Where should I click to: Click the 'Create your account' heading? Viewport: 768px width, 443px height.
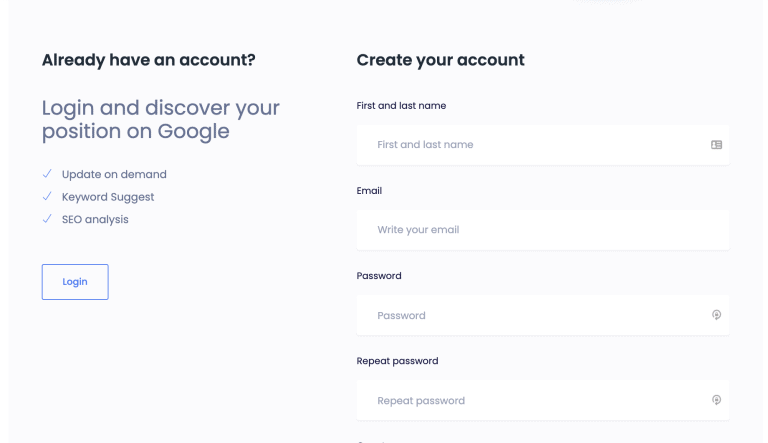point(440,60)
